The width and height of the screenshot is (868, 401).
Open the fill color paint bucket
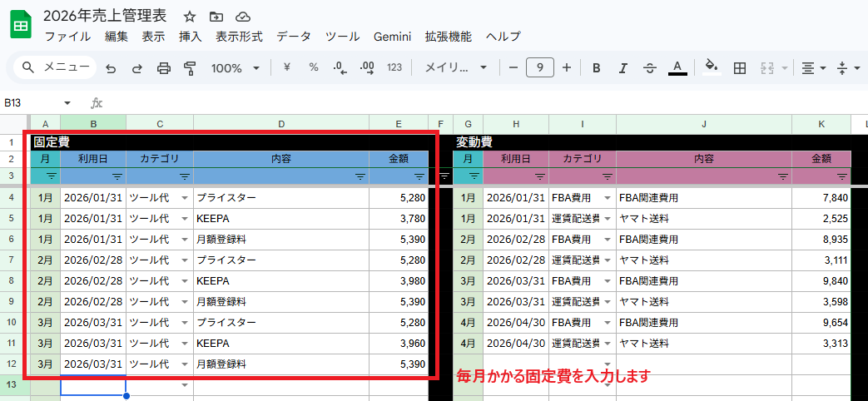click(x=711, y=68)
